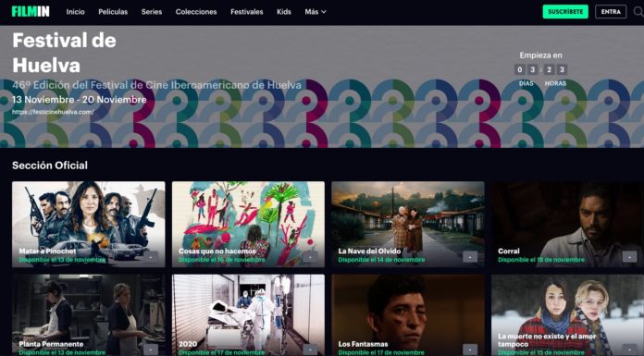
Task: Click the Sección Oficial heading
Action: [50, 166]
